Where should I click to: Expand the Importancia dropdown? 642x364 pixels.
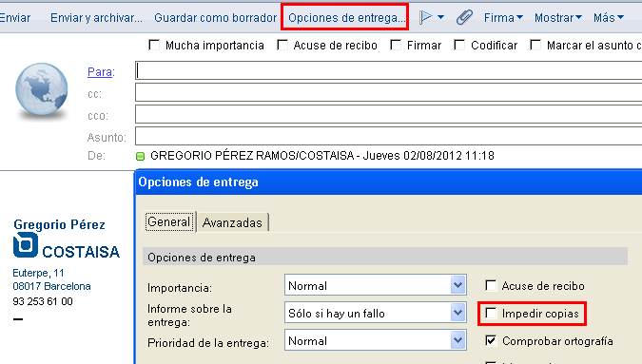[x=458, y=285]
